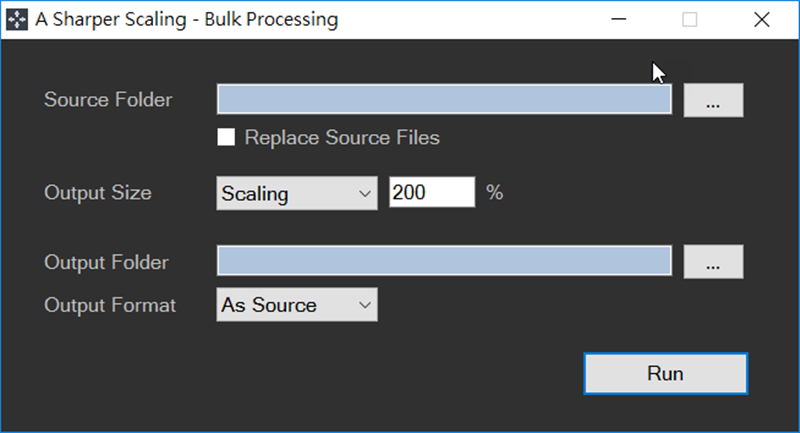Click the Output Format label
800x433 pixels.
(x=110, y=305)
